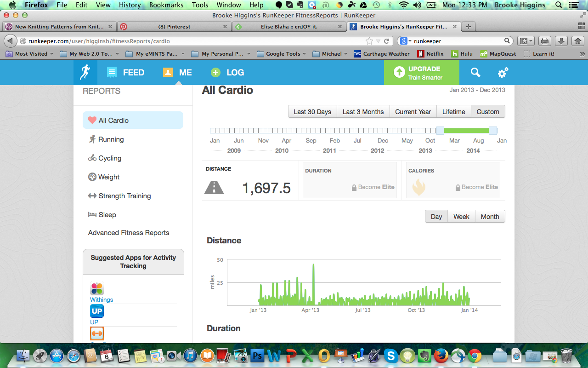Click the Firefox print icon
Image resolution: width=588 pixels, height=368 pixels.
click(545, 41)
